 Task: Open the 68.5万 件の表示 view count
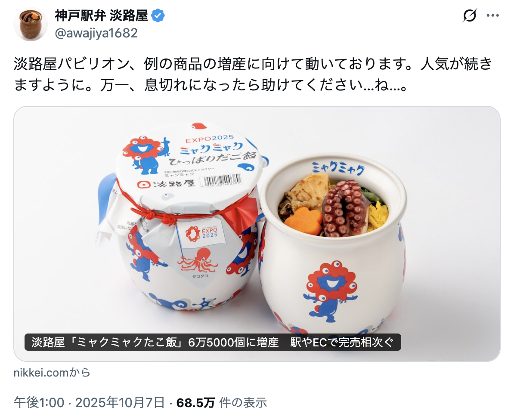[x=222, y=402]
